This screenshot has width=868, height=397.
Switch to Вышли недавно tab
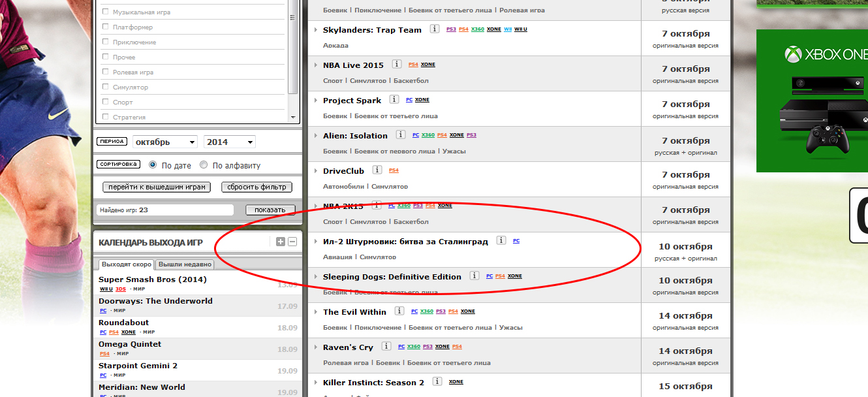[x=185, y=264]
